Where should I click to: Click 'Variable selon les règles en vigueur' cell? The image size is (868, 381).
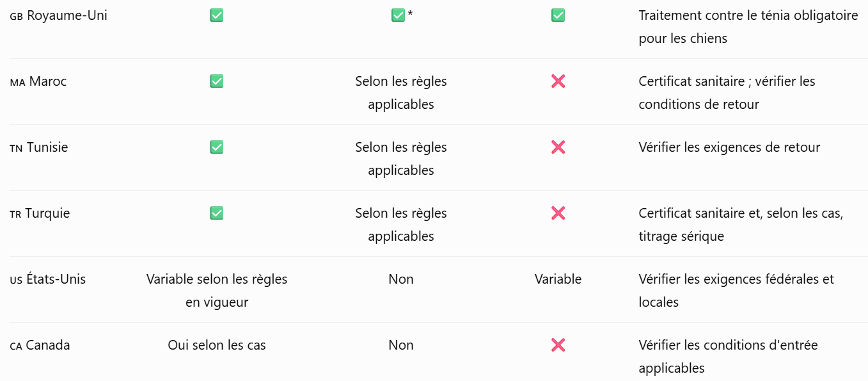tap(217, 291)
